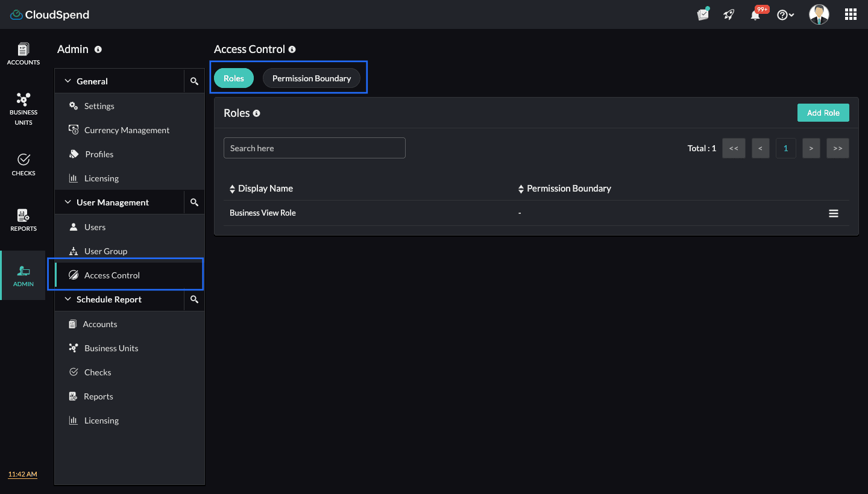Screen dimensions: 868x494
Task: Go to last page of roles
Action: click(x=837, y=148)
